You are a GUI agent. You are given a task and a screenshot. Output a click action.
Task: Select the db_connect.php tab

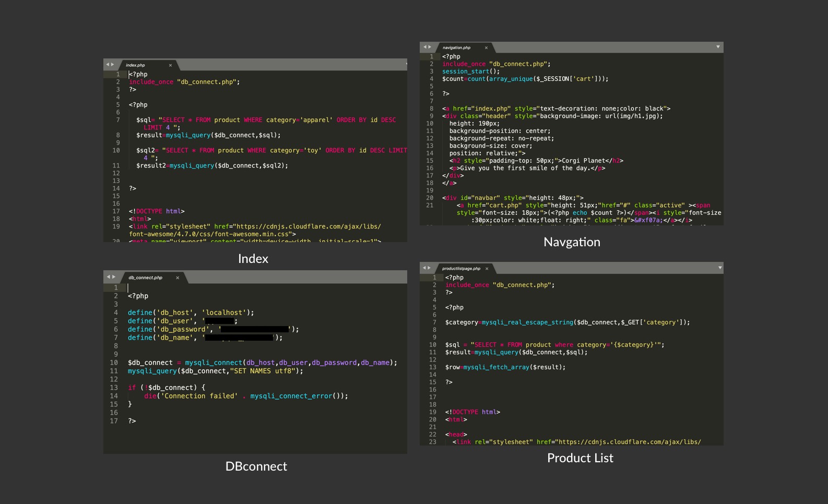pyautogui.click(x=145, y=278)
